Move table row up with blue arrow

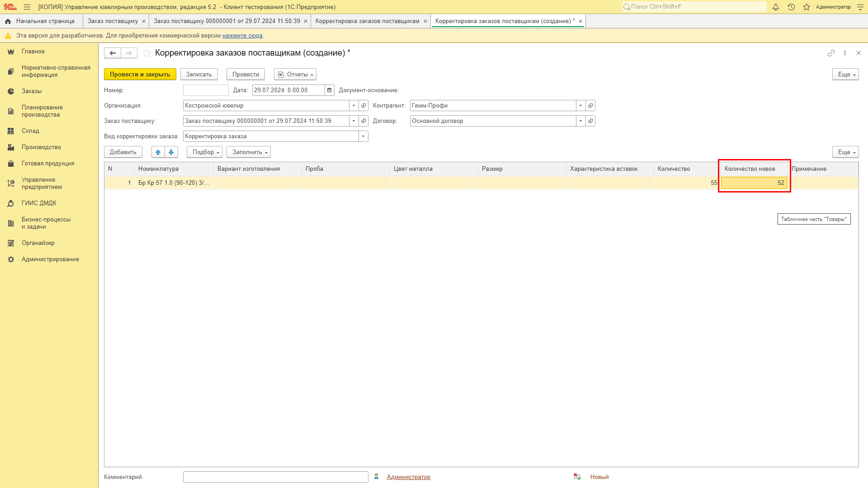click(158, 152)
